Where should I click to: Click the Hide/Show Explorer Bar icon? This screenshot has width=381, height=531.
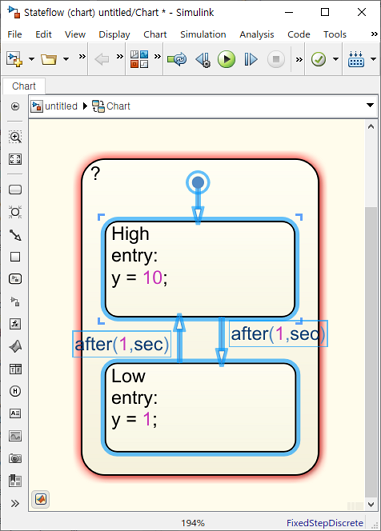pyautogui.click(x=15, y=106)
